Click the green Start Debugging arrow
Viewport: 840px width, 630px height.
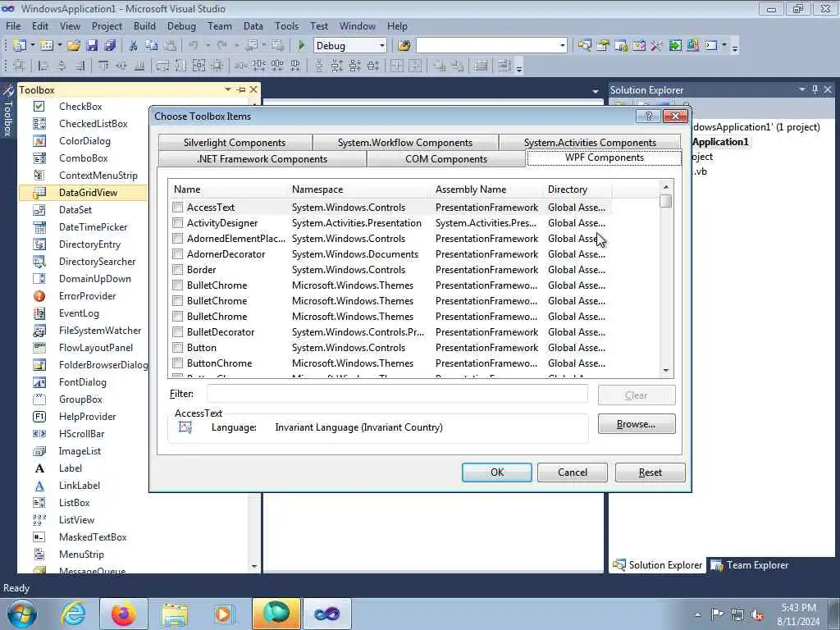point(301,46)
